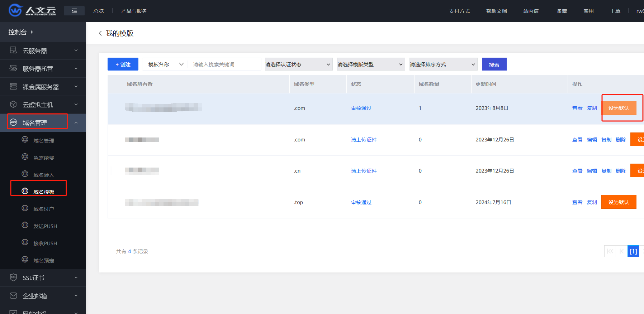
Task: Open 急需续费 submenu item
Action: 44,158
